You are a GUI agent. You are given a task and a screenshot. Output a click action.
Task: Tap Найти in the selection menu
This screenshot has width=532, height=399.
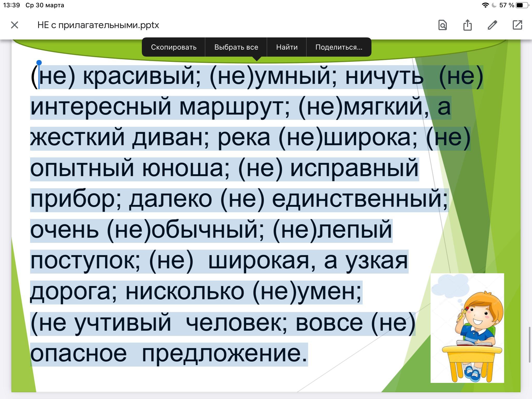click(287, 47)
